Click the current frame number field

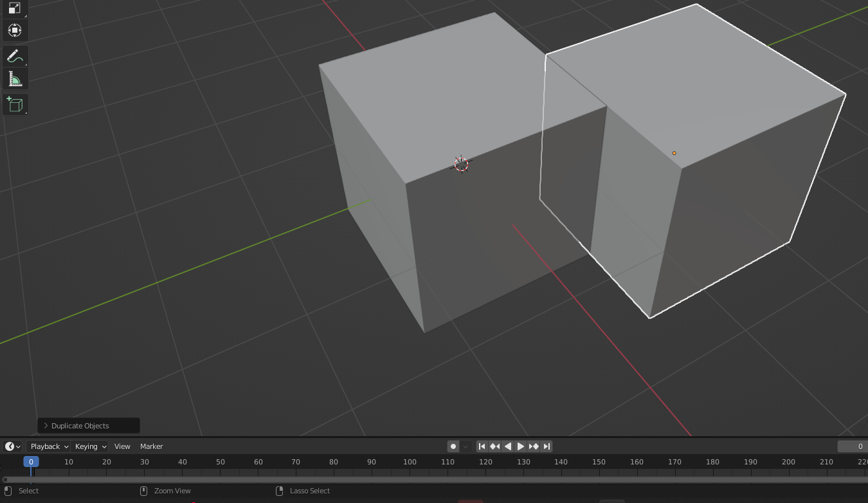853,446
